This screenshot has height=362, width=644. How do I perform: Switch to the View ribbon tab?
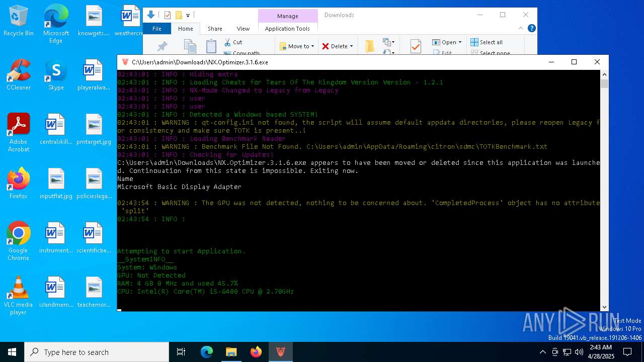243,29
